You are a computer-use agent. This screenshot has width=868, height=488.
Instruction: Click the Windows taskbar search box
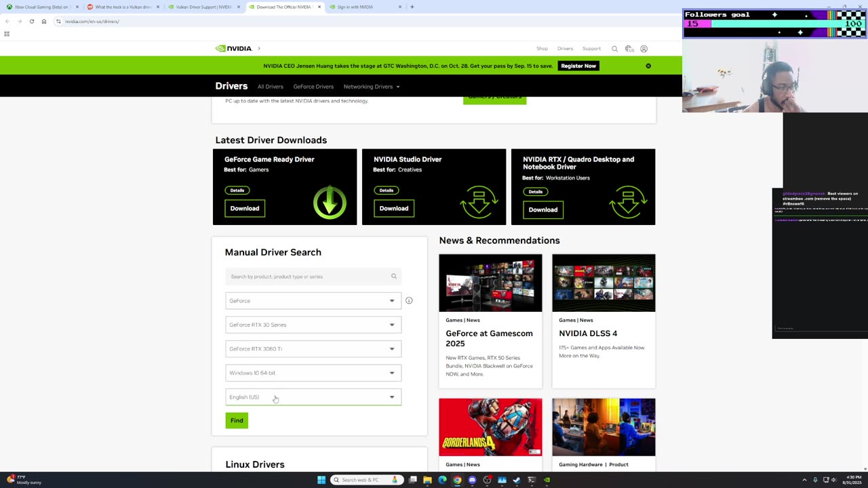tap(367, 480)
